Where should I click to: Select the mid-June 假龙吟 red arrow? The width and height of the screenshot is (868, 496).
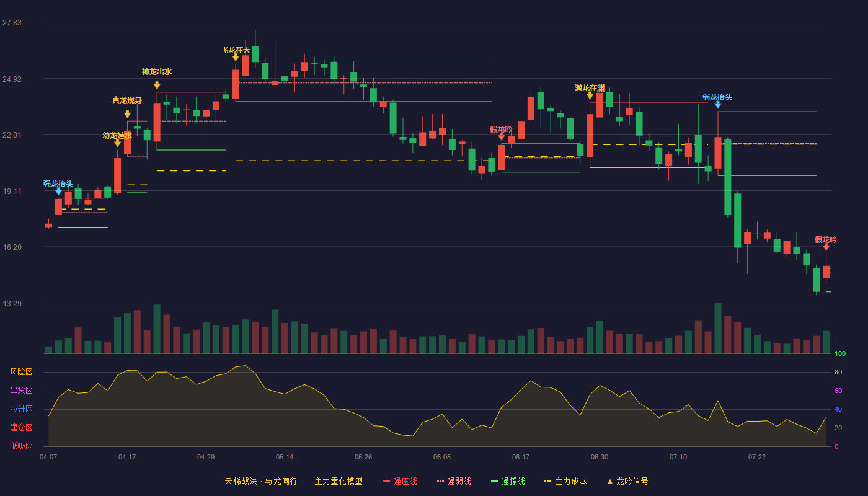coord(501,137)
